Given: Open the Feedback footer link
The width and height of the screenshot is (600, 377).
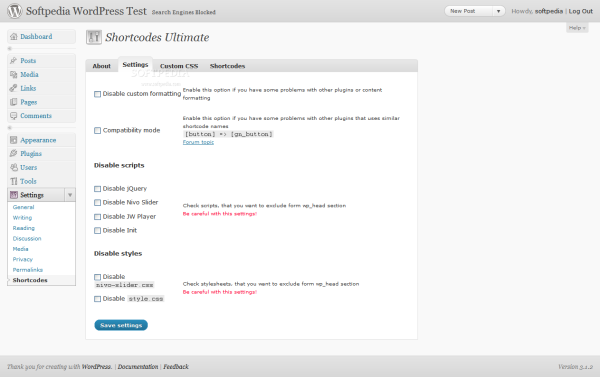Looking at the screenshot, I should pyautogui.click(x=176, y=367).
